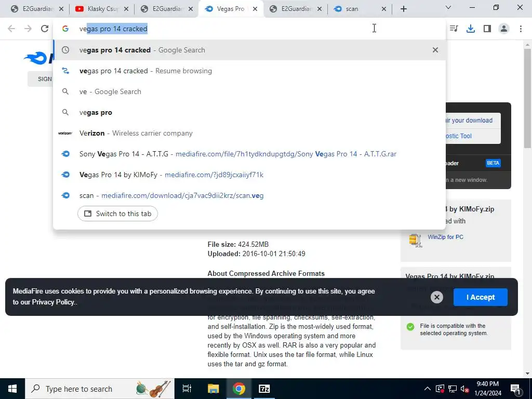Click the Chrome icon in taskbar

(239, 389)
